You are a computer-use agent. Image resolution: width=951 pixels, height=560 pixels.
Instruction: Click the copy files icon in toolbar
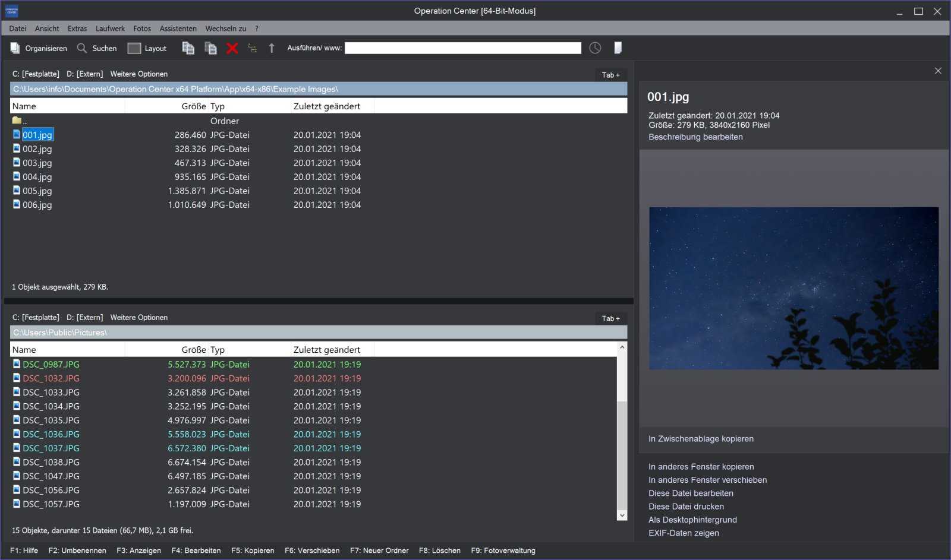[188, 48]
